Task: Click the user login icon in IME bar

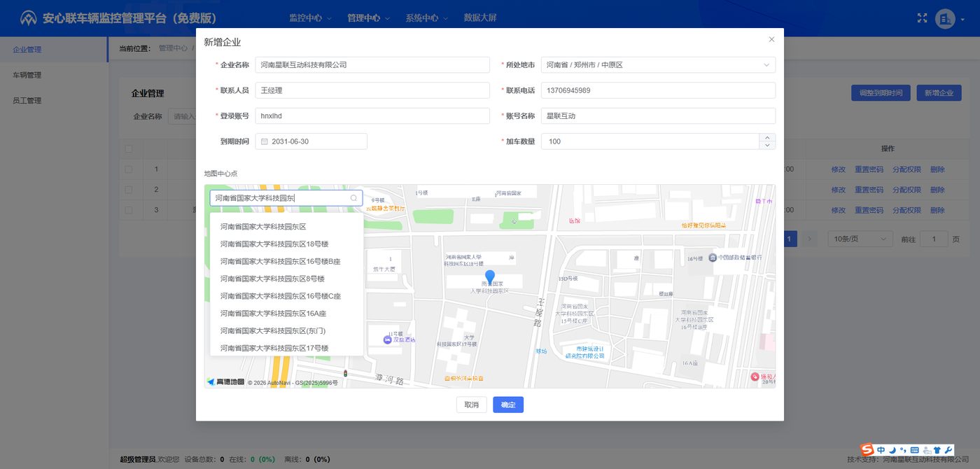Action: pyautogui.click(x=926, y=449)
